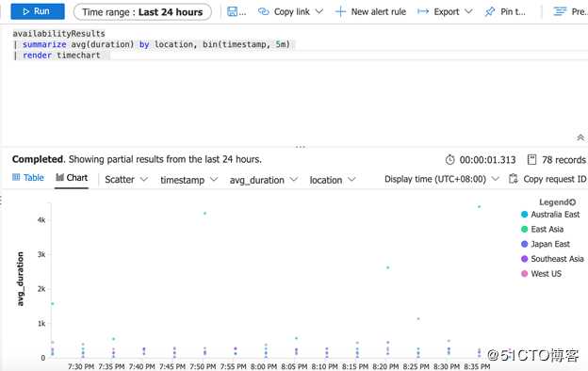
Task: Click the 7:50 PM axis label
Action: point(203,366)
